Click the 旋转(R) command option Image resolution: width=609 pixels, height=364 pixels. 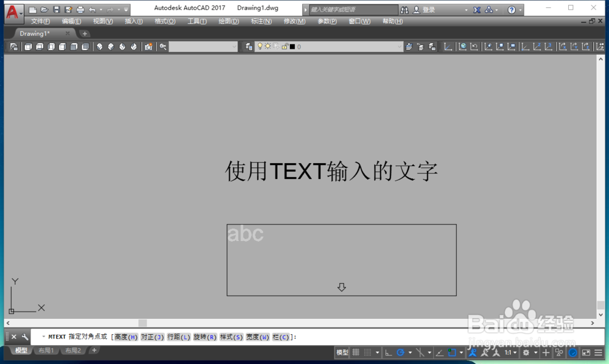(x=205, y=337)
